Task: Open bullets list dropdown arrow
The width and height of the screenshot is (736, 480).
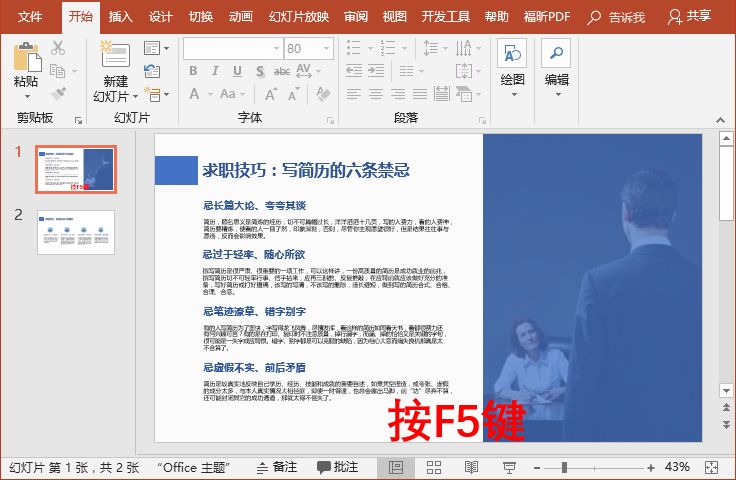Action: pyautogui.click(x=370, y=48)
